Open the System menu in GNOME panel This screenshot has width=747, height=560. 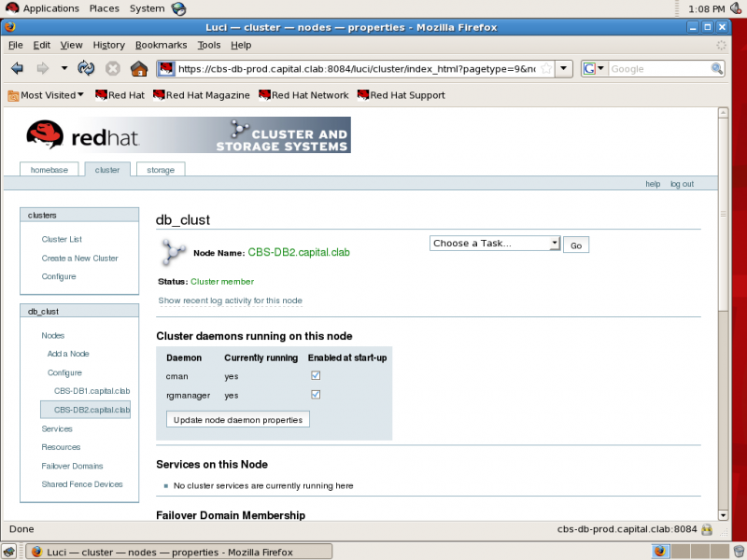point(147,8)
